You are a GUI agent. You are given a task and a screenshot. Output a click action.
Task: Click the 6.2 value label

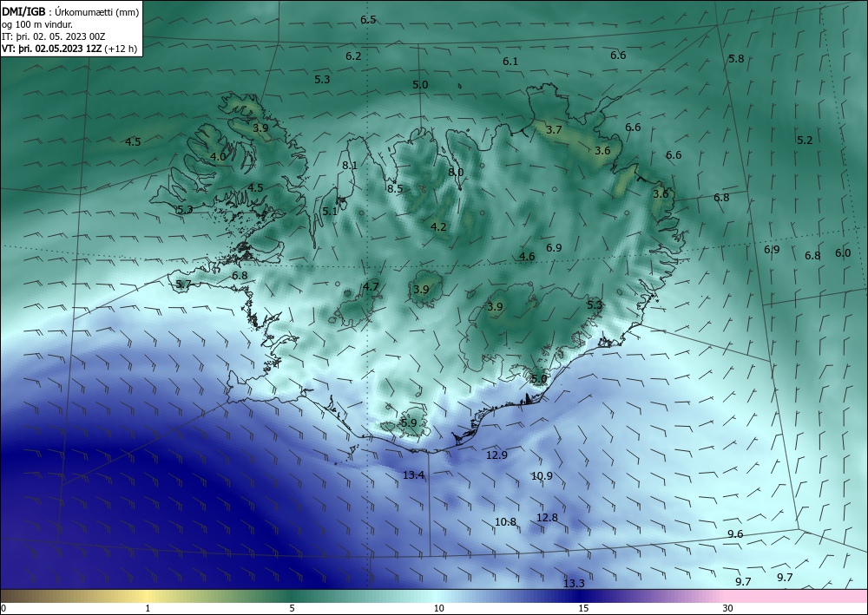pyautogui.click(x=353, y=56)
